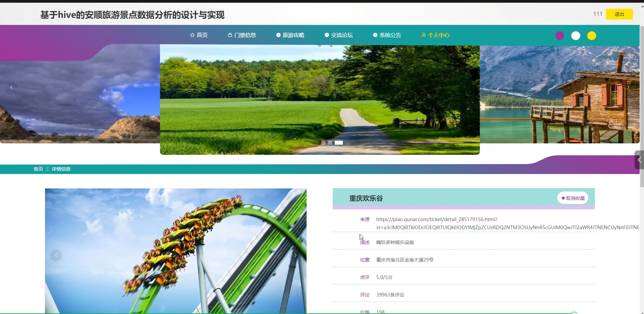The height and width of the screenshot is (314, 644).
Task: Click the qunar.com source URL text
Action: coord(508,223)
